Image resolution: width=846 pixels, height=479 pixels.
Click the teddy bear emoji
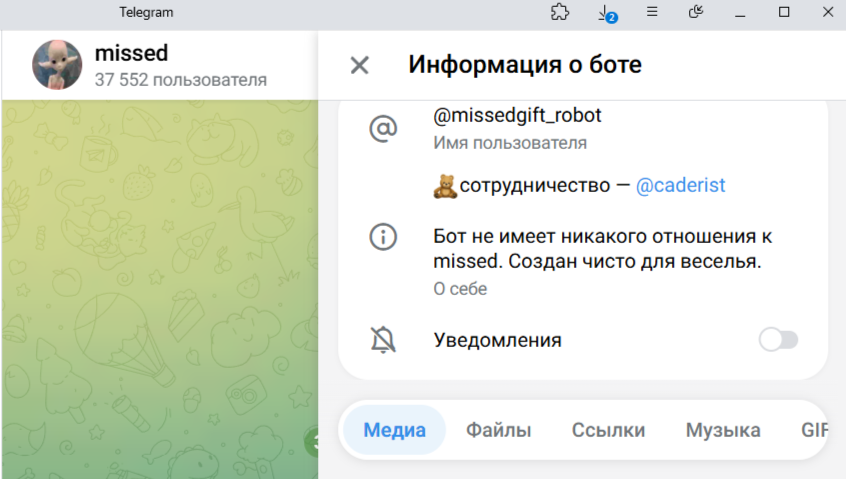point(445,186)
